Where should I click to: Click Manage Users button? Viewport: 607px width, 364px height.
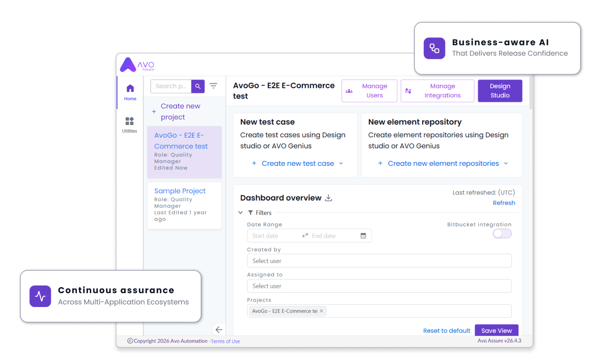pos(369,91)
